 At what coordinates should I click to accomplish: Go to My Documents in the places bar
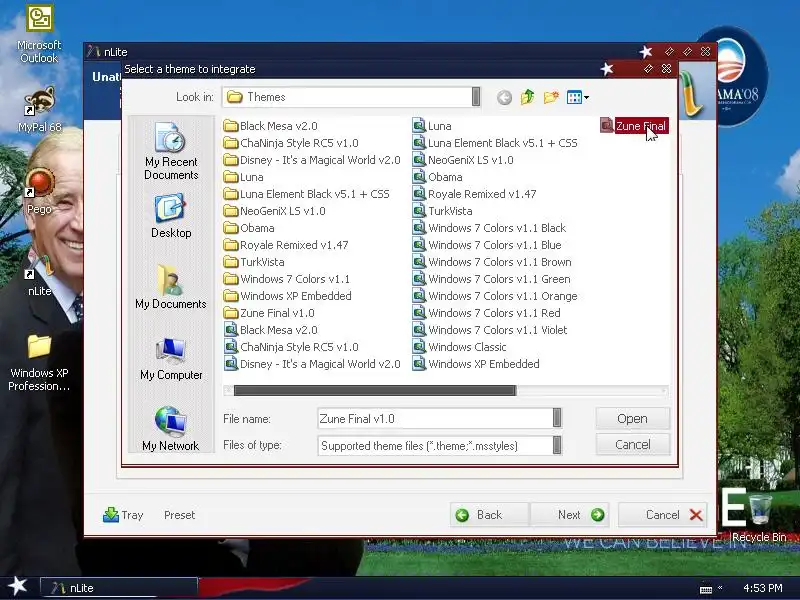(x=171, y=287)
